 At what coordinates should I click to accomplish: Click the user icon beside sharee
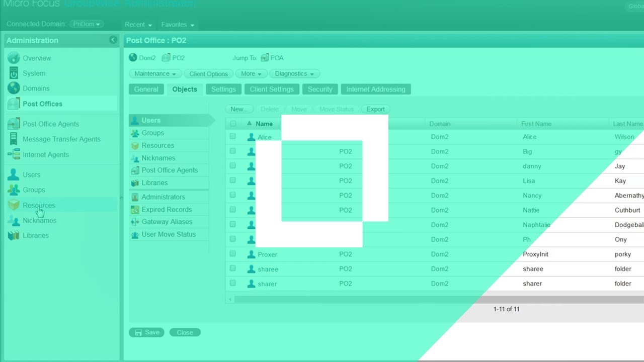click(251, 269)
